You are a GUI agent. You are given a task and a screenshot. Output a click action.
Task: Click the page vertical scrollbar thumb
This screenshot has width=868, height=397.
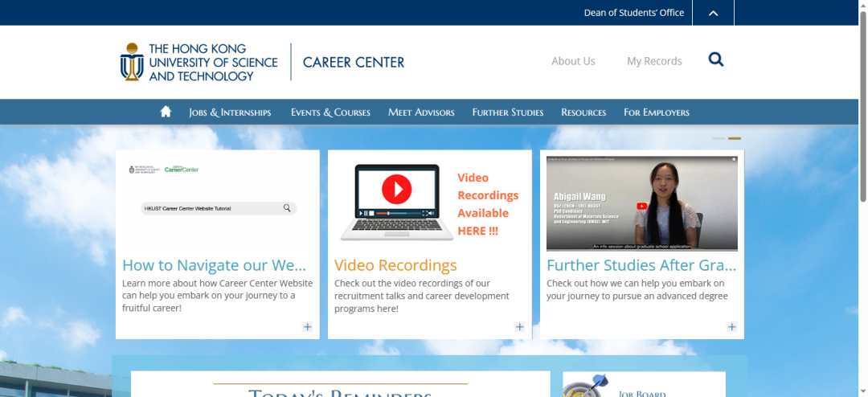[x=863, y=105]
